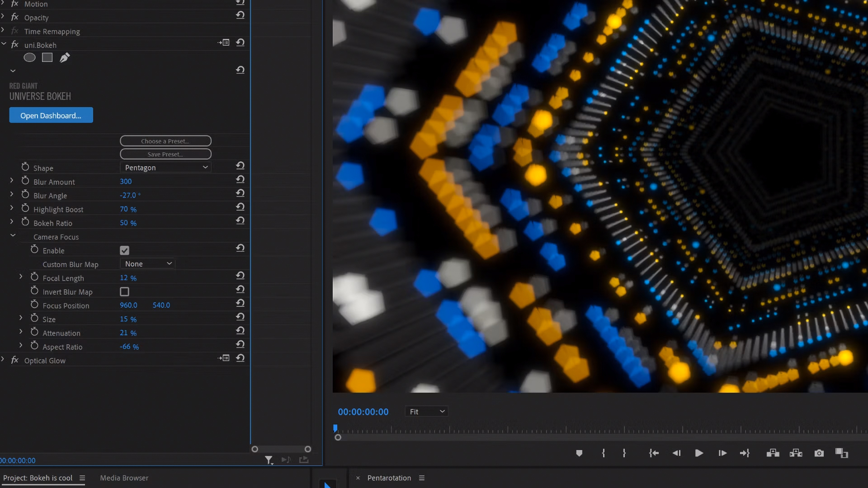Screen dimensions: 868x488
Task: Select the pen mask tool under uni.Bokeh
Action: click(65, 57)
